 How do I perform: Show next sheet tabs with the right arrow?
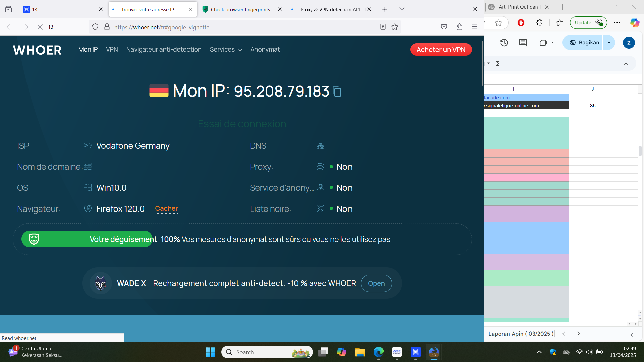point(578,334)
